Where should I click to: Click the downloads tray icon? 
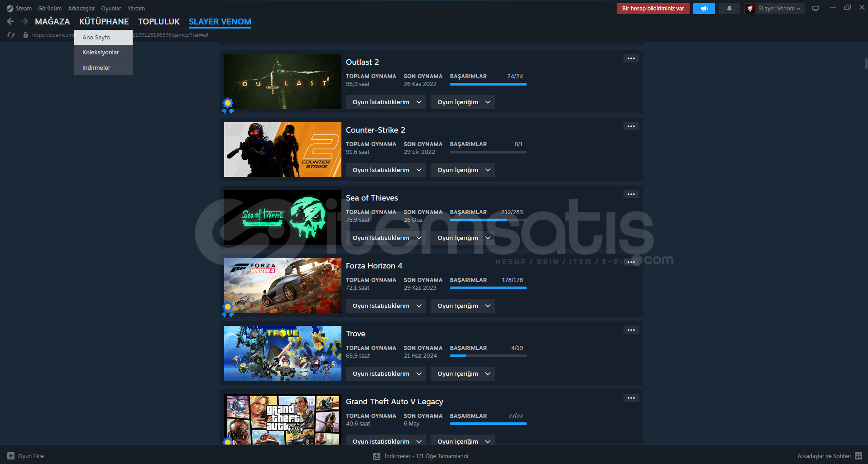click(376, 456)
